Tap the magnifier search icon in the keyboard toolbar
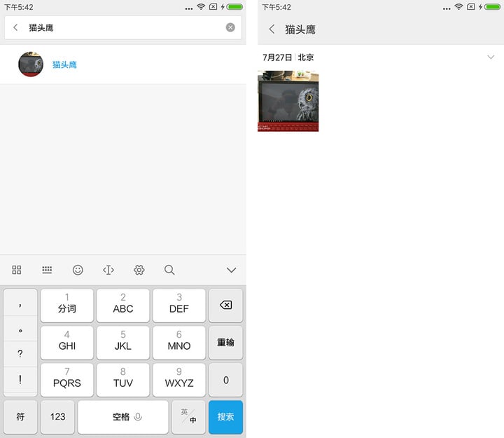Image resolution: width=504 pixels, height=438 pixels. click(x=169, y=270)
